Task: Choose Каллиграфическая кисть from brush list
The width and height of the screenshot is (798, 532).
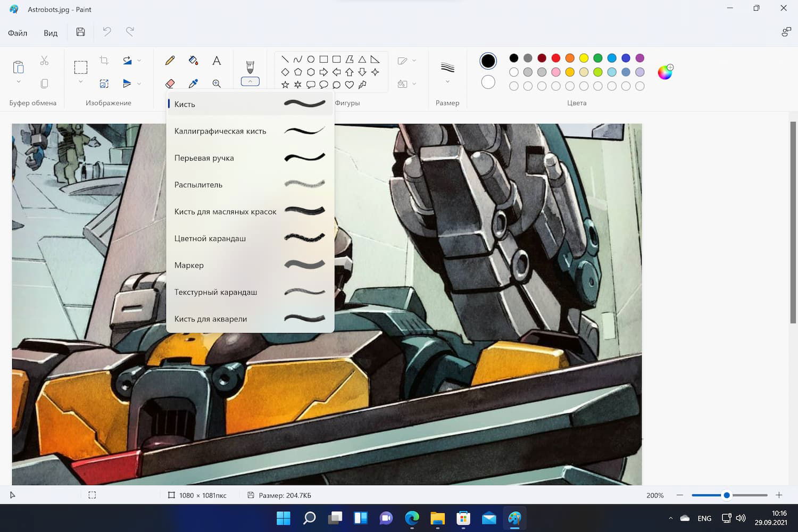Action: [250, 131]
